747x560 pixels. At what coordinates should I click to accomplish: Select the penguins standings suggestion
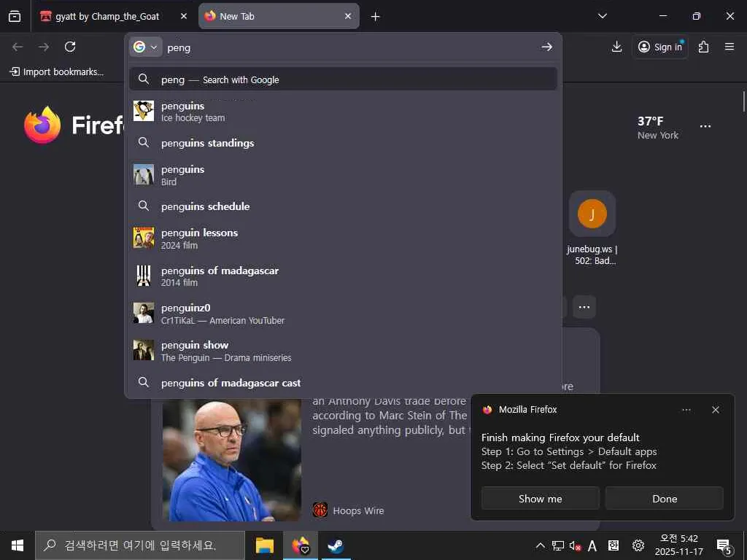pos(343,143)
